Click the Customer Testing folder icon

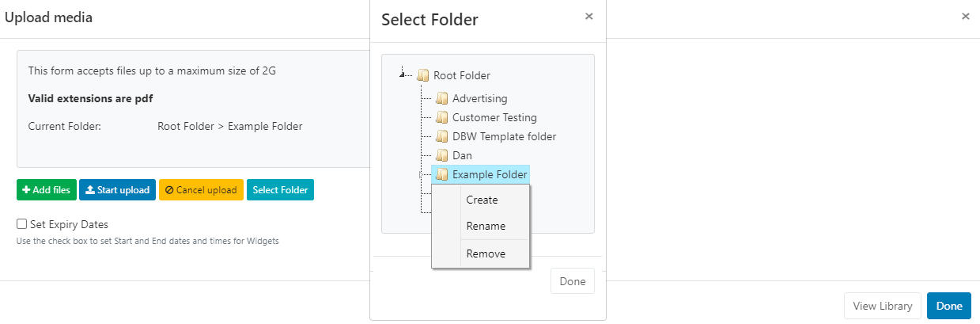click(442, 117)
